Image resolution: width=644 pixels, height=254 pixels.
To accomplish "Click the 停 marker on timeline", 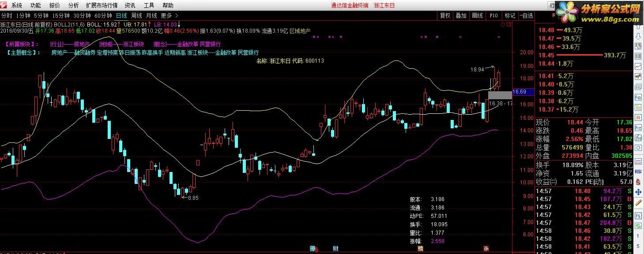I will click(313, 249).
